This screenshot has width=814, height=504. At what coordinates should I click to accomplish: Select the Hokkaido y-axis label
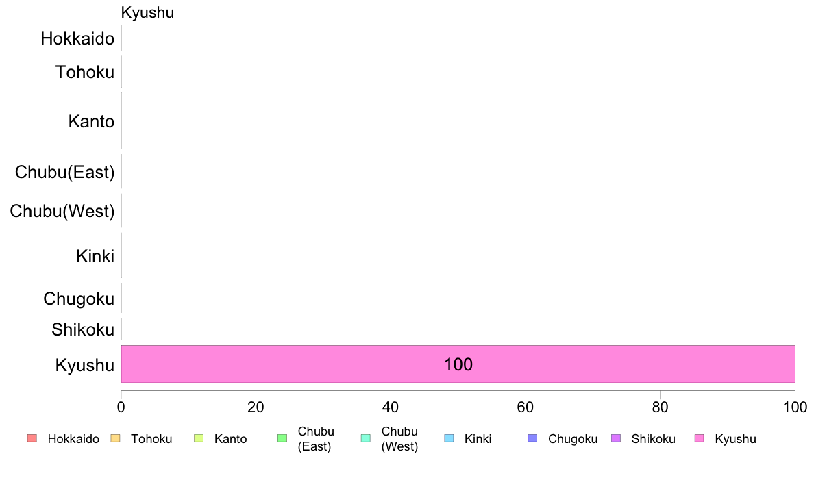click(x=77, y=38)
